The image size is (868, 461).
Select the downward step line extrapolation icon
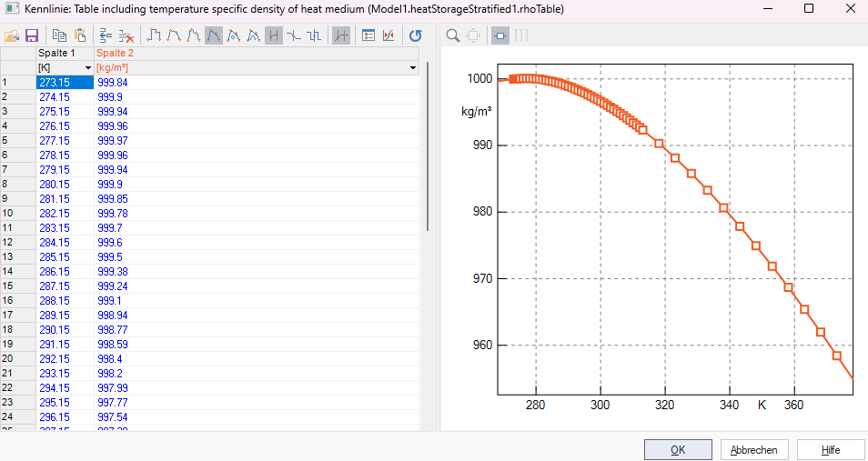(x=294, y=36)
